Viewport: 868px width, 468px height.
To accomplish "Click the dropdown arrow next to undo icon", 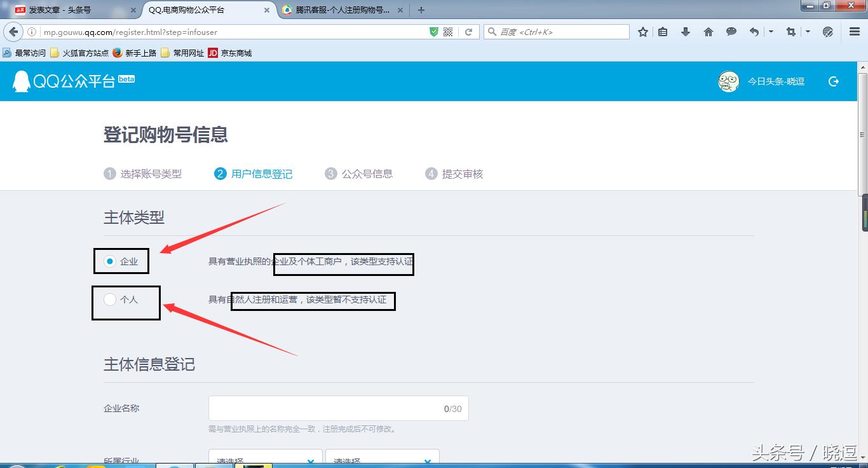I will (x=771, y=31).
